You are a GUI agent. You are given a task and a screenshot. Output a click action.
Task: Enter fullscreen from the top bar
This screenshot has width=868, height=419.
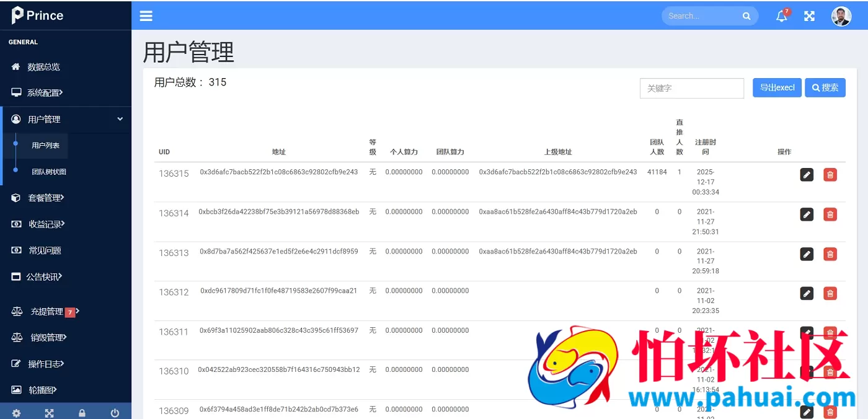coord(809,16)
